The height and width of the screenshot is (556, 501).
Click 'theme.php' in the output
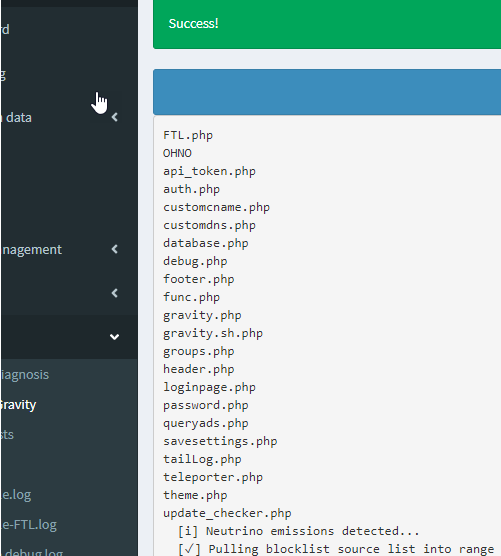pyautogui.click(x=195, y=495)
